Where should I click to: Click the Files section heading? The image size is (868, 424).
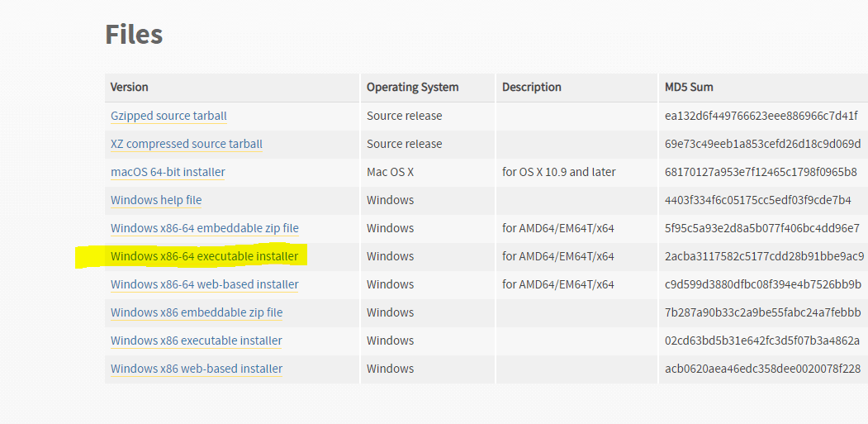pyautogui.click(x=134, y=34)
